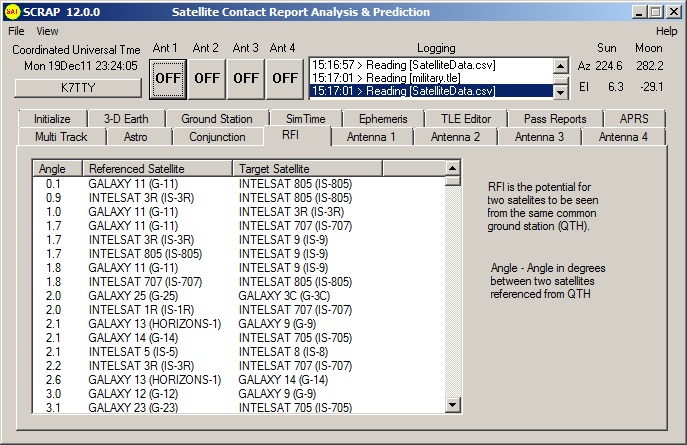
Task: Sort by the Angle column header
Action: (58, 169)
